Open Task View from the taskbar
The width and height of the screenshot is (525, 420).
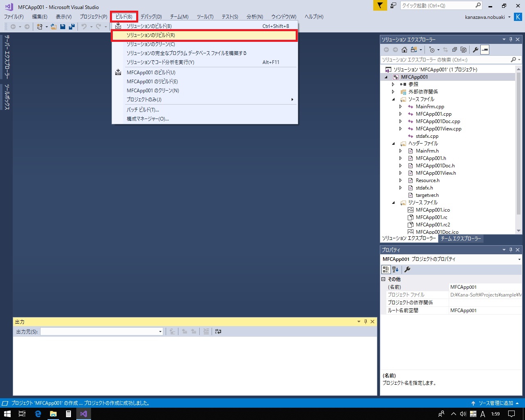[x=22, y=414]
